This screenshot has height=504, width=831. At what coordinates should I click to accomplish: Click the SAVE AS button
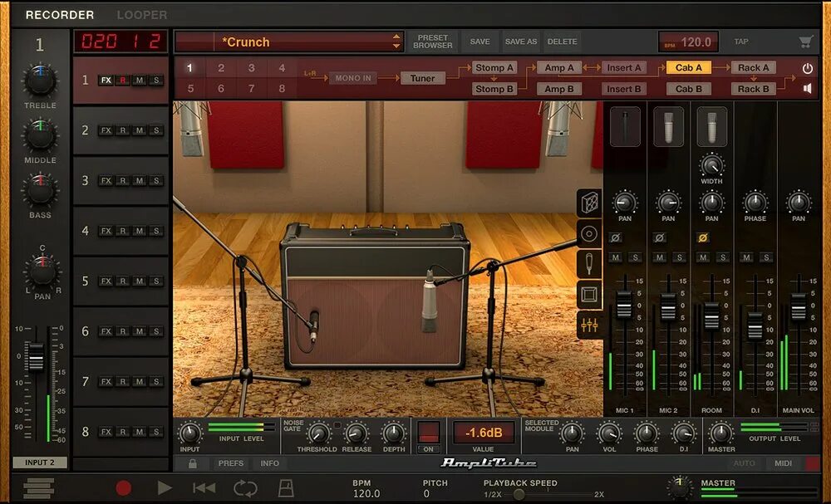(520, 41)
